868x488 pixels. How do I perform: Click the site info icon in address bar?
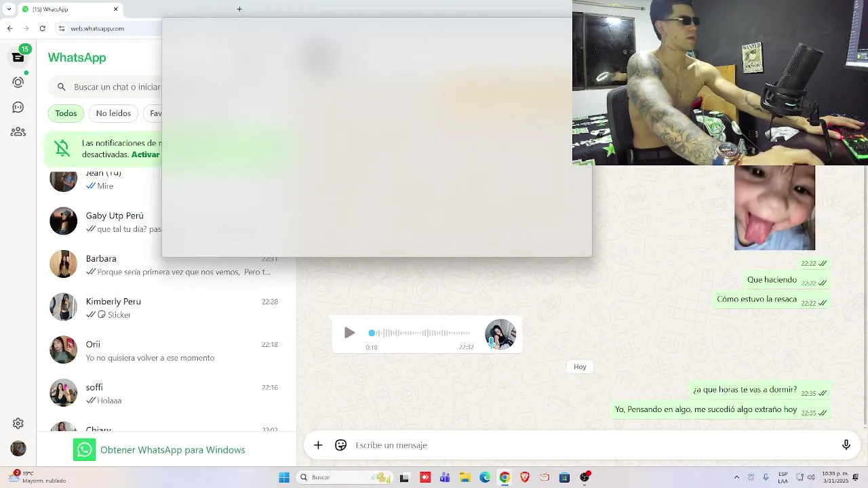coord(62,28)
